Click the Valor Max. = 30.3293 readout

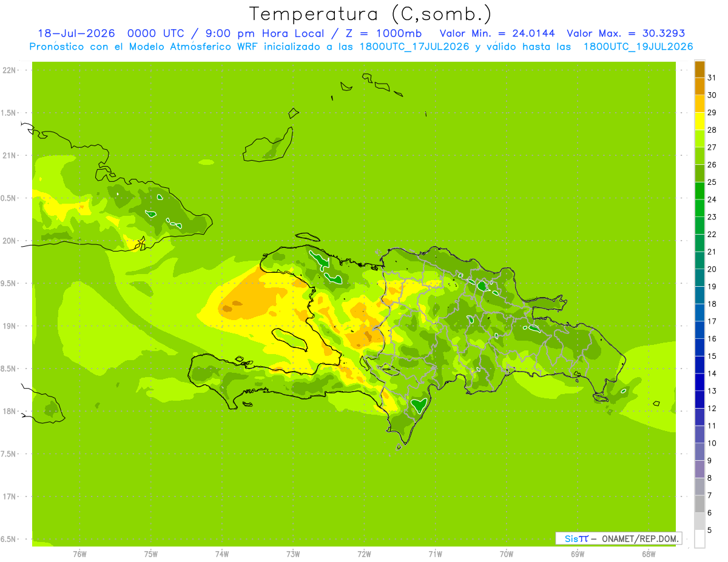pyautogui.click(x=625, y=33)
